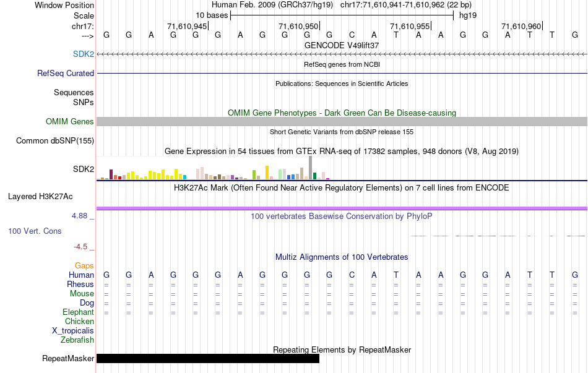Screen dimensions: 588x373
Task: Click 100 vertebrates Basewise Conservation title
Action: tap(342, 217)
